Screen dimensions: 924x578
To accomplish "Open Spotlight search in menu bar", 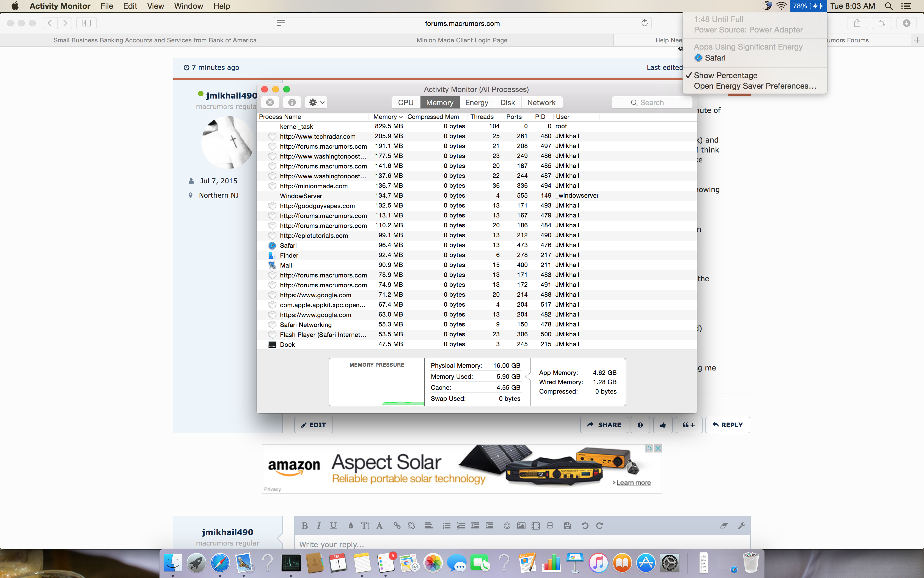I will [x=889, y=6].
